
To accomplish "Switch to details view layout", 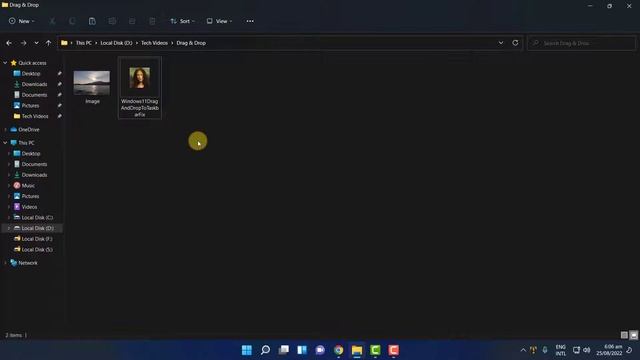I will (624, 335).
